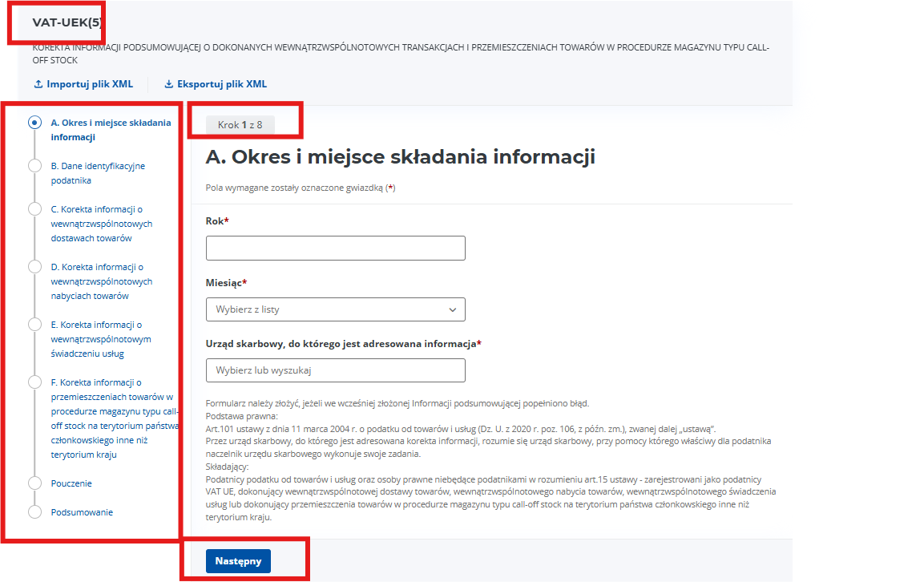
Task: Click step E circle marker in sidebar
Action: 34,325
